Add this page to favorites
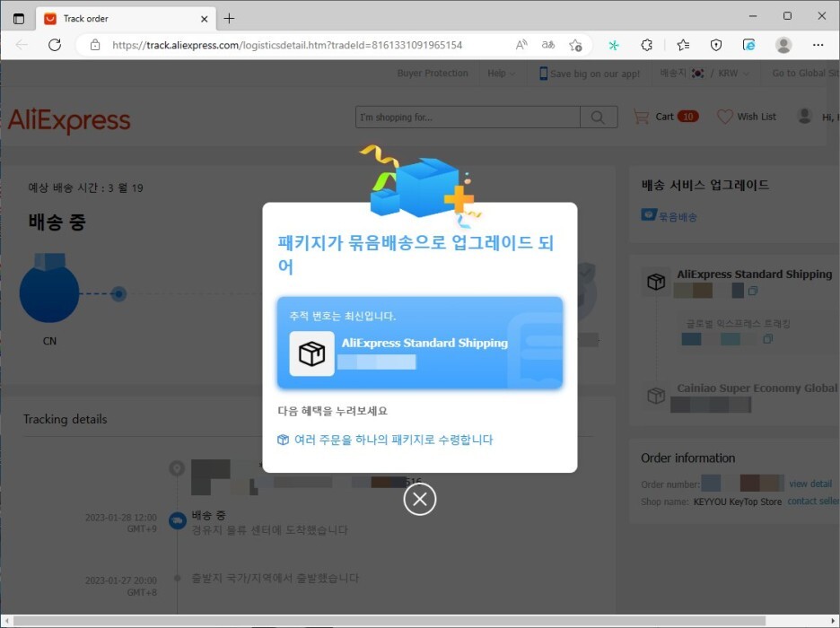 (x=575, y=45)
